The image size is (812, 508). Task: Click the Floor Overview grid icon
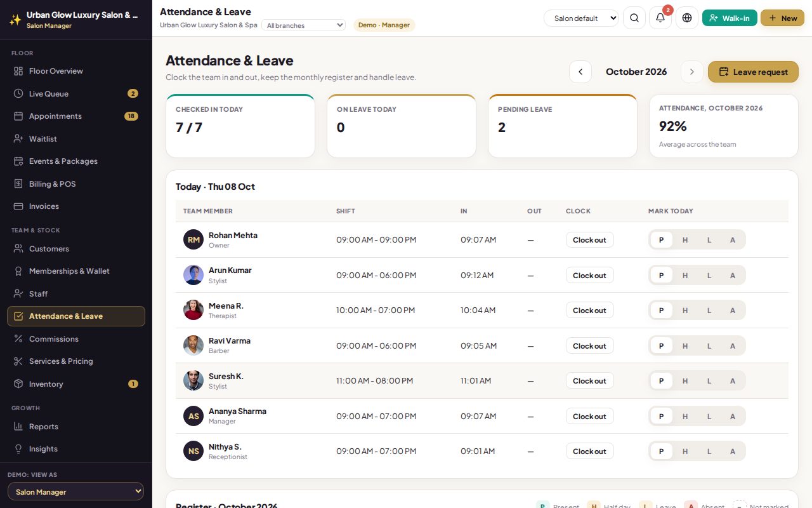[x=18, y=71]
